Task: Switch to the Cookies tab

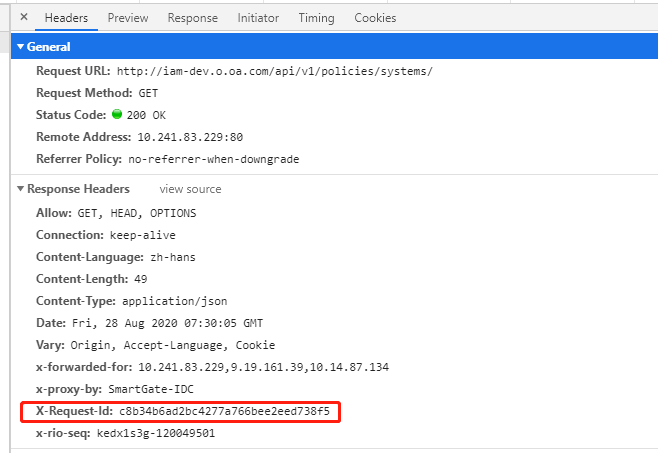Action: pos(375,18)
